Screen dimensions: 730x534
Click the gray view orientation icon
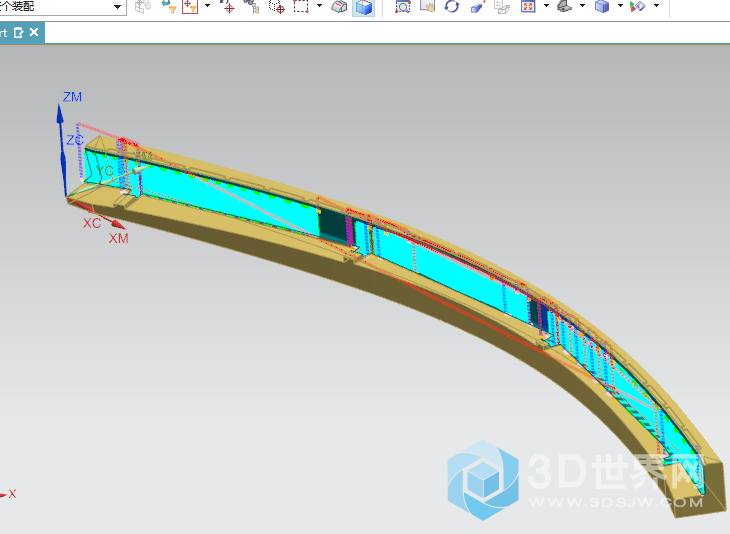tap(564, 7)
